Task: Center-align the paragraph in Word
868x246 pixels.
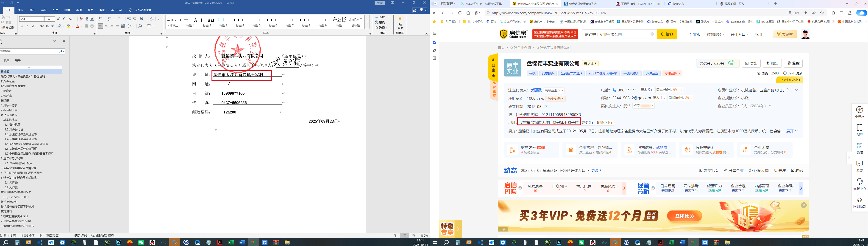Action: click(106, 26)
